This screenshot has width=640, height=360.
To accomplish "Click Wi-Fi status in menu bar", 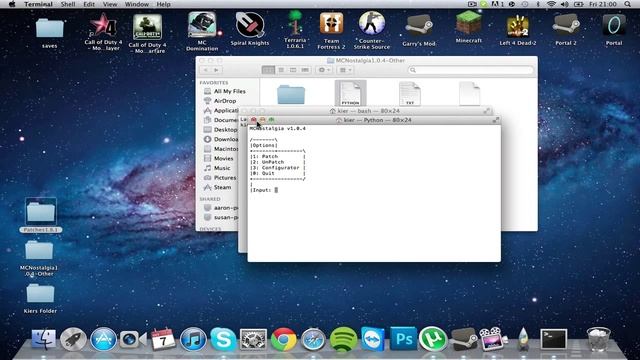I will point(551,4).
